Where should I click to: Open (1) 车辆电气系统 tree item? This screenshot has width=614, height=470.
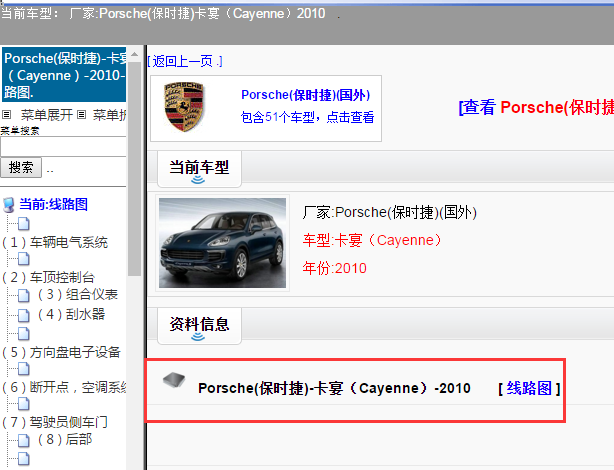[55, 242]
